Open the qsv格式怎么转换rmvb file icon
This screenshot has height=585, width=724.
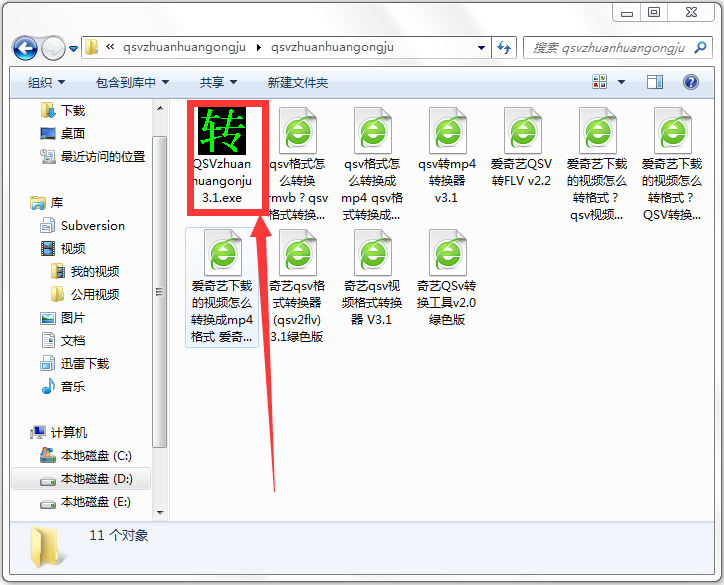(x=298, y=131)
